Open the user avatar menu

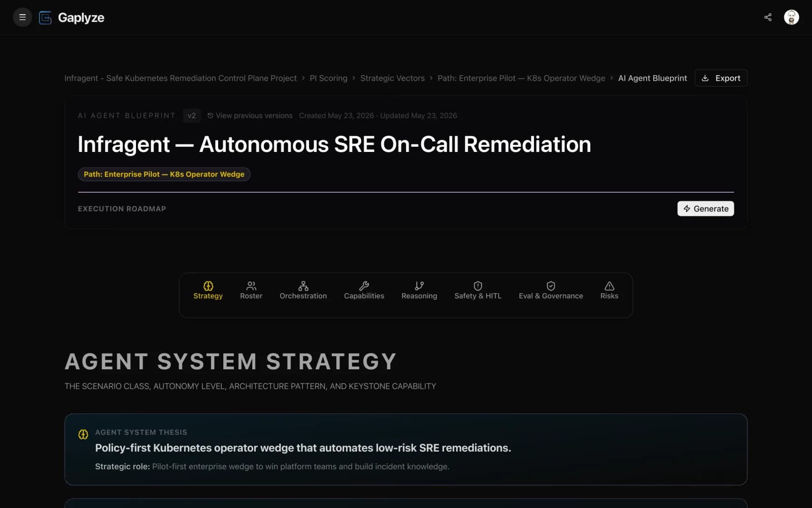coord(791,17)
